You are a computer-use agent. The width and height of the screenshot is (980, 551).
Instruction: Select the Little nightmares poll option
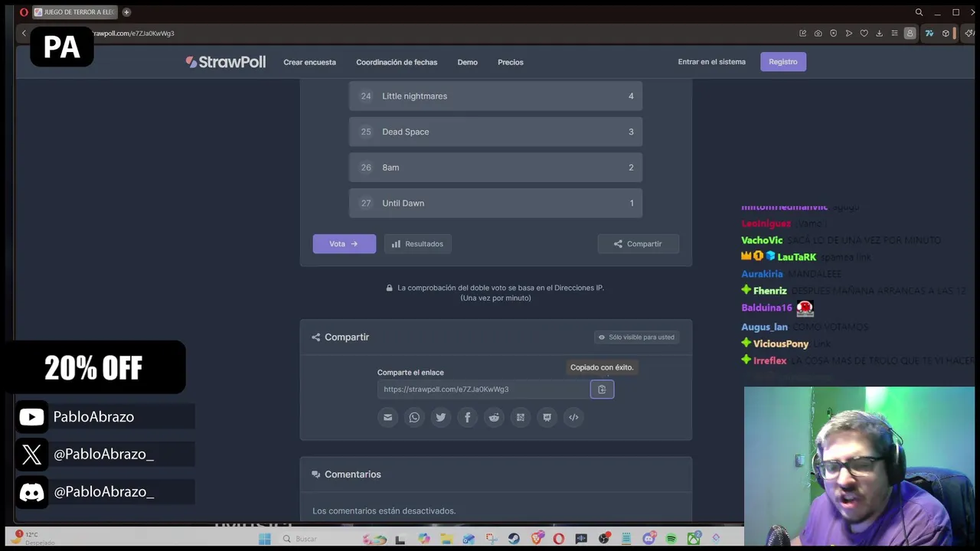click(x=495, y=96)
